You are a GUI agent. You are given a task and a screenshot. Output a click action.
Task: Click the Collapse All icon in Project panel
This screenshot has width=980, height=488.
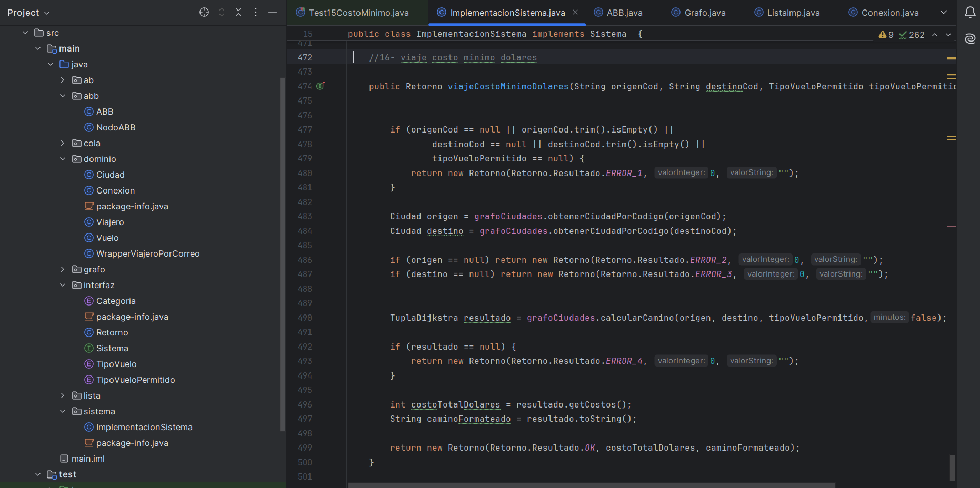tap(238, 12)
